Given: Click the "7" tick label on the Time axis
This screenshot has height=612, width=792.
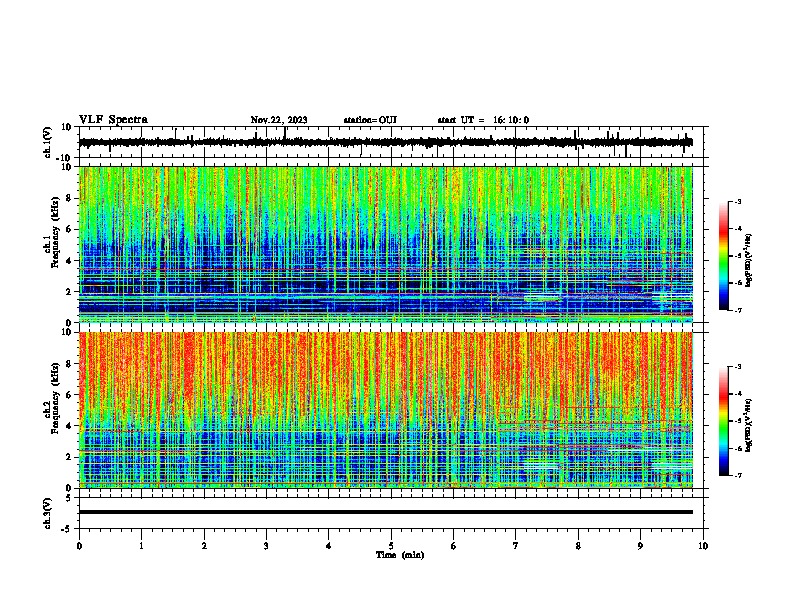Looking at the screenshot, I should (516, 546).
